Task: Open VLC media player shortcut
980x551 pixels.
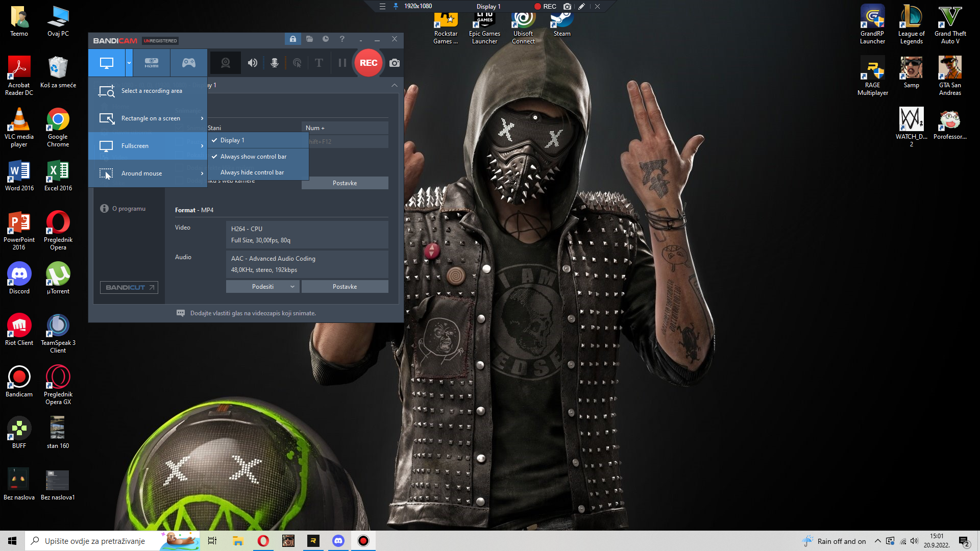Action: pyautogui.click(x=19, y=128)
